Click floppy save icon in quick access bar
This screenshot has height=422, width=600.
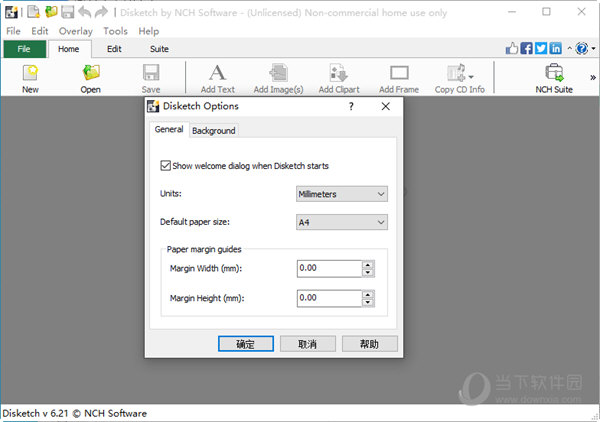(68, 12)
